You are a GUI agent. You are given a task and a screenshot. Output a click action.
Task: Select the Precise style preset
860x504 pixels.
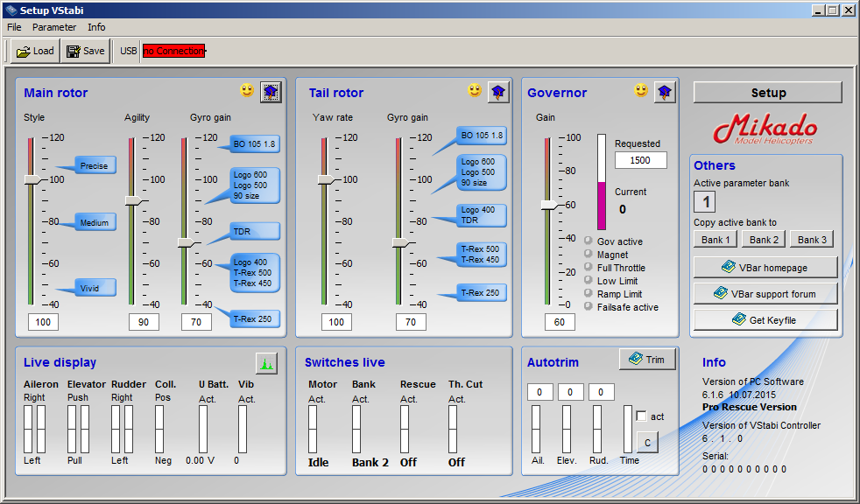pyautogui.click(x=95, y=165)
